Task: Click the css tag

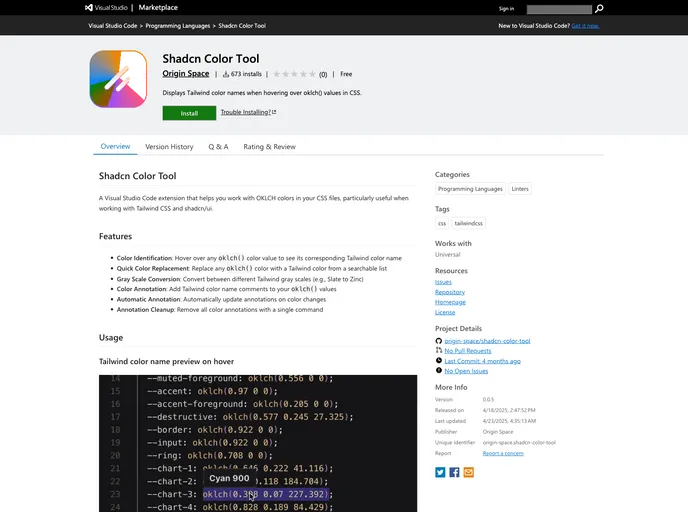Action: pyautogui.click(x=442, y=223)
